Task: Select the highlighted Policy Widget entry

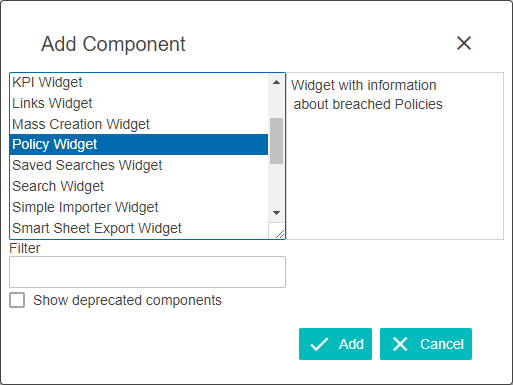Action: tap(139, 144)
